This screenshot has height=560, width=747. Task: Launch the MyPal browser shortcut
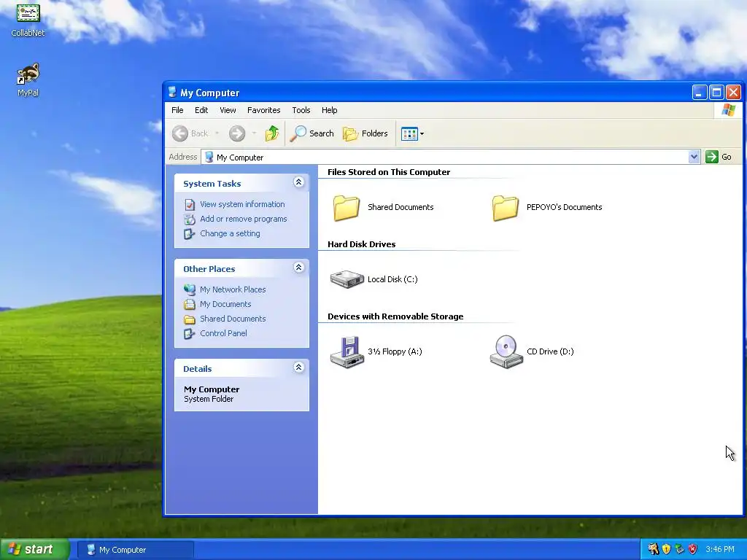click(x=28, y=79)
